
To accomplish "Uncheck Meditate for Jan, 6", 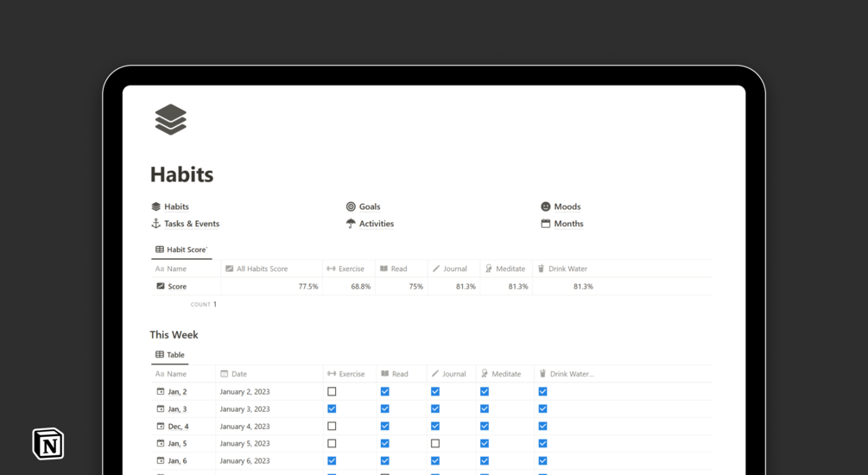I will (485, 460).
